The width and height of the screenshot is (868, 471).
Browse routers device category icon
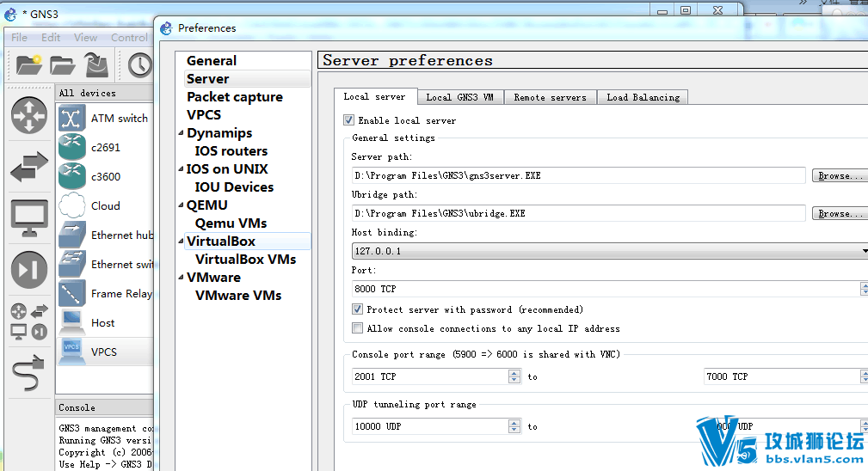tap(29, 115)
